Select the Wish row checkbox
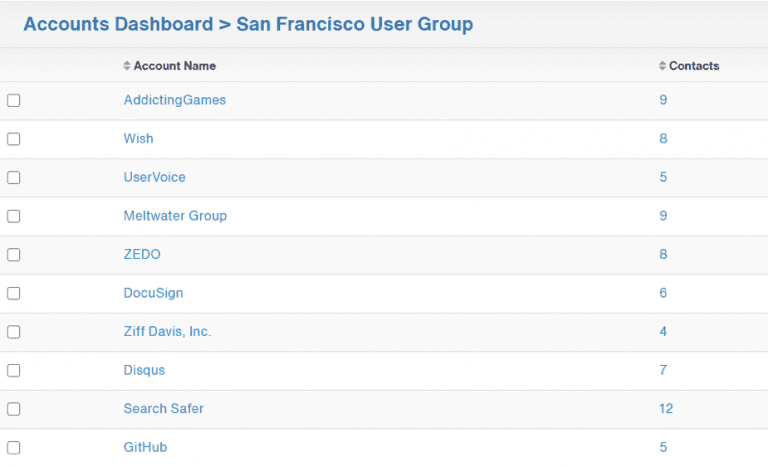The image size is (768, 467). (14, 139)
